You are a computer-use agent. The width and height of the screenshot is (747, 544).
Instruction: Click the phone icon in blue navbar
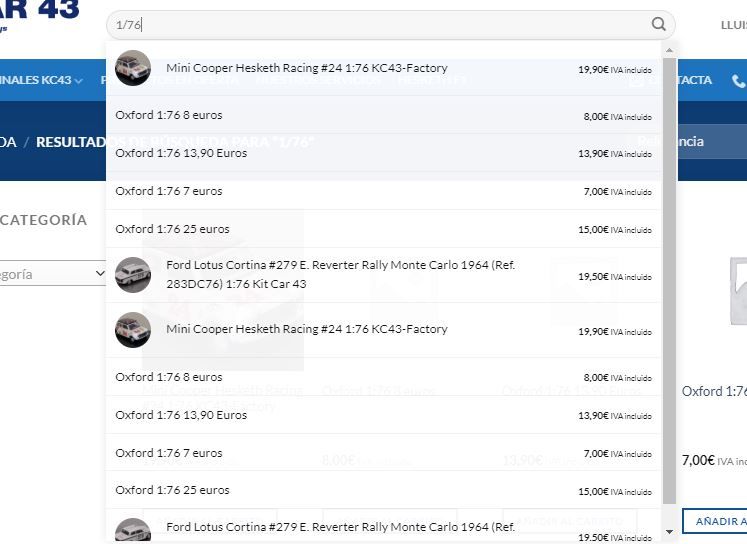(x=738, y=81)
